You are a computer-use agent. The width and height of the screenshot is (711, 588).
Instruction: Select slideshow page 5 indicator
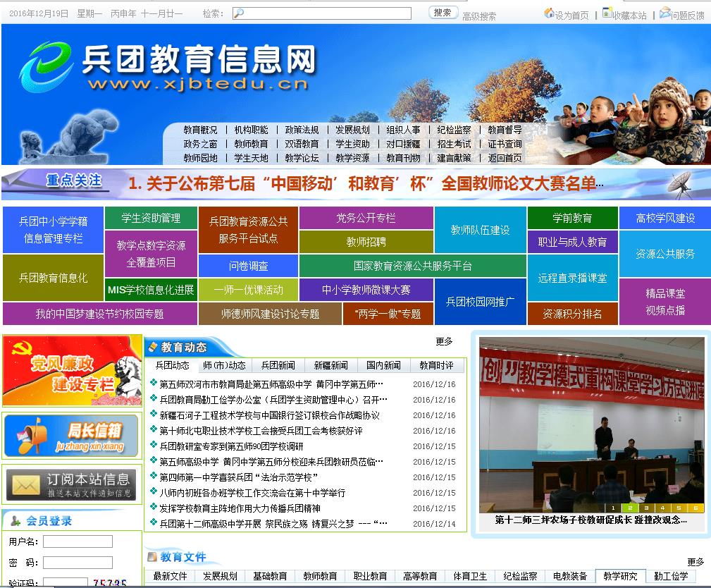(679, 508)
